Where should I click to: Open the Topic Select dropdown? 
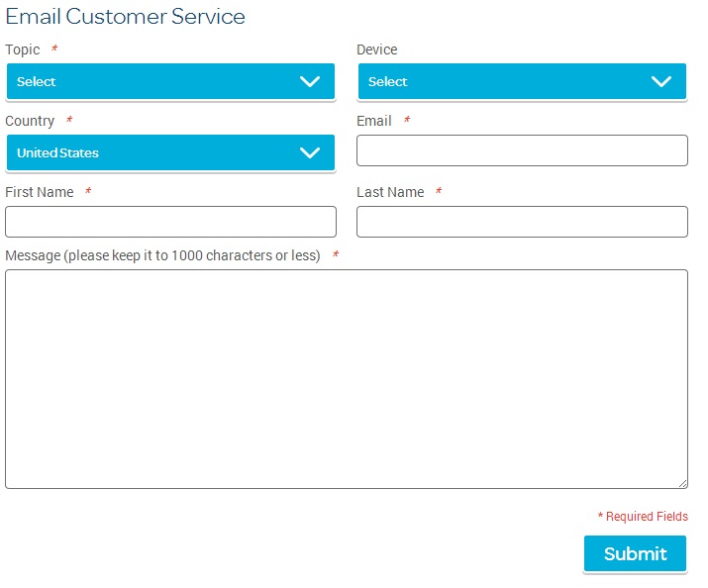click(x=170, y=81)
